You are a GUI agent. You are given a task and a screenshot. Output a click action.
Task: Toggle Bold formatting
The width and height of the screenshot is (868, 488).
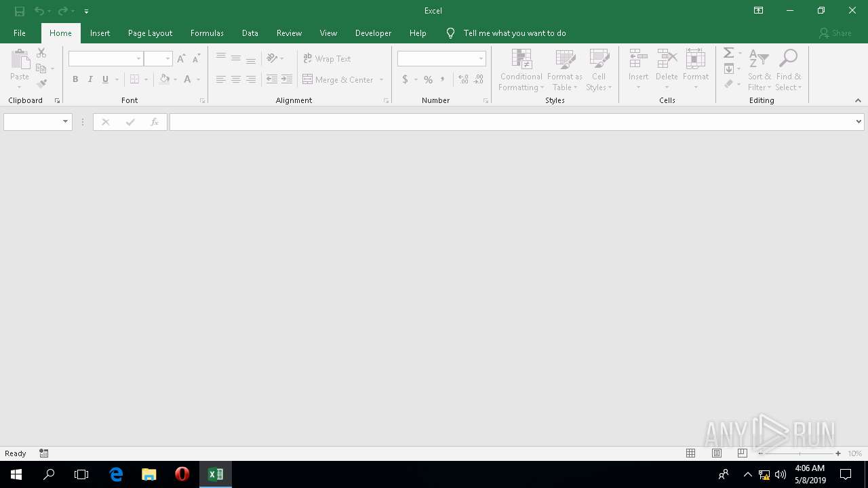tap(75, 79)
